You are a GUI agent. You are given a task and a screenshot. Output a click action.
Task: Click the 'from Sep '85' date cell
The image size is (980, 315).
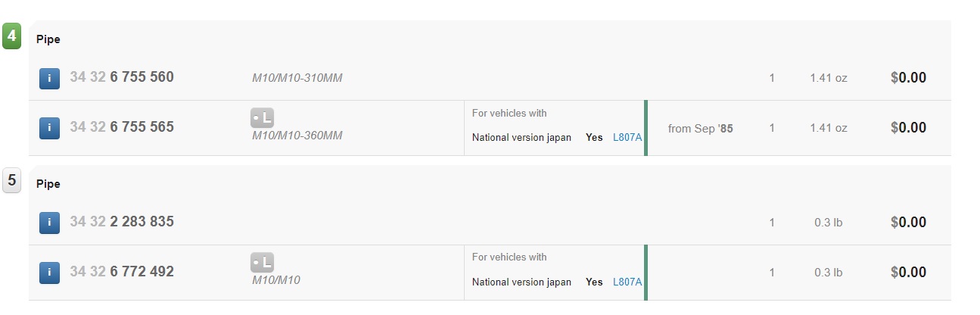tap(701, 129)
